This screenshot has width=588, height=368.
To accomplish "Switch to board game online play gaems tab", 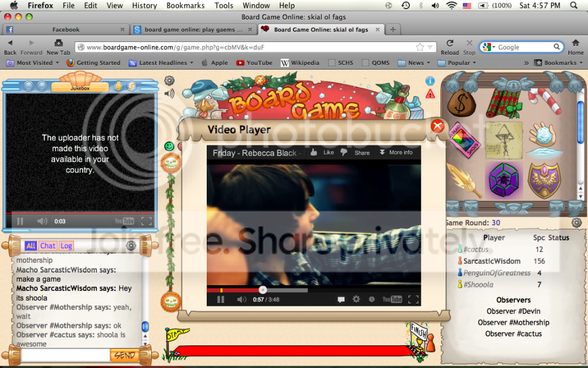I will tap(194, 29).
